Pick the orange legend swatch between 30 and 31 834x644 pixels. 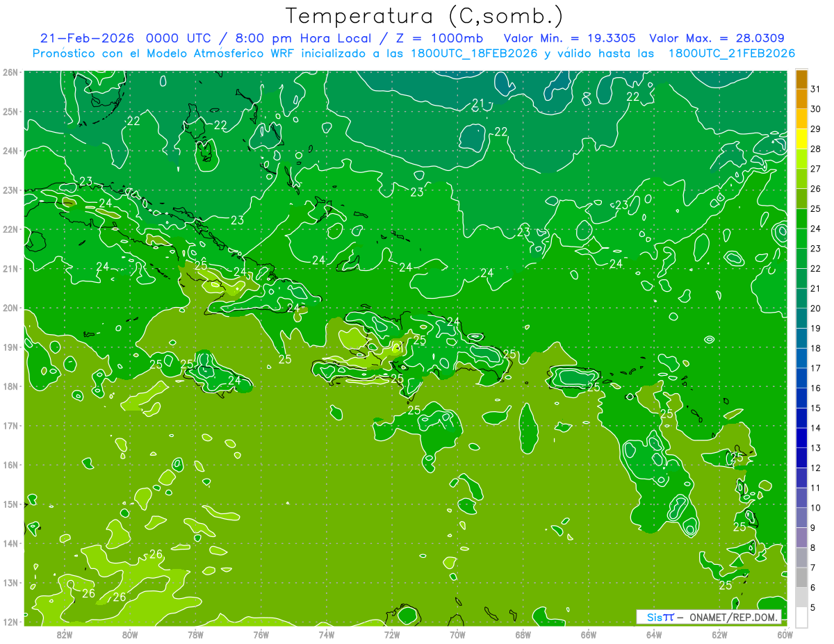point(801,99)
